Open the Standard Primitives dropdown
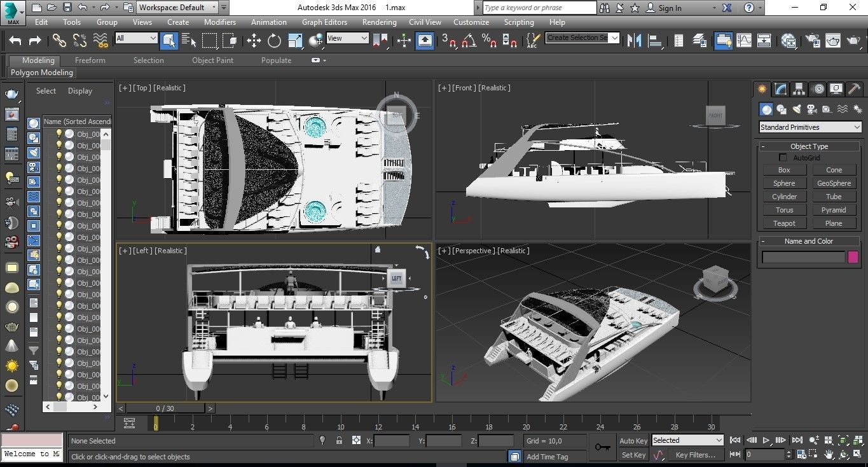The width and height of the screenshot is (868, 467). pyautogui.click(x=810, y=127)
